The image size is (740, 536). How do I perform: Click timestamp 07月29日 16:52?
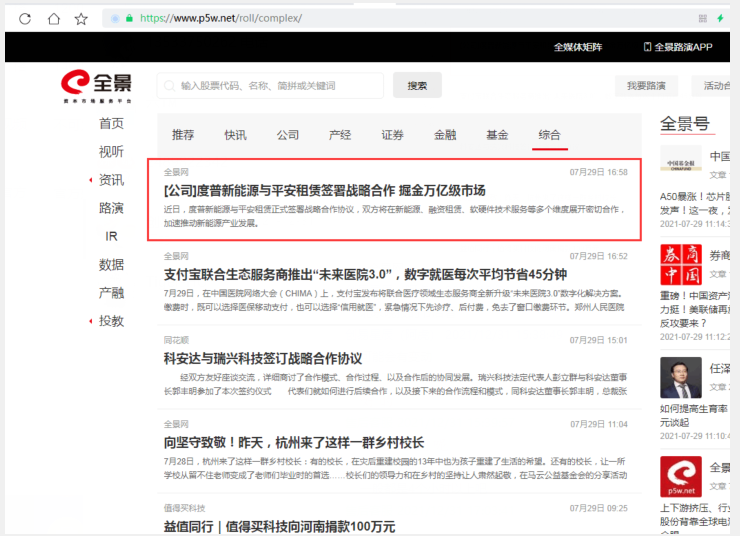(x=598, y=256)
